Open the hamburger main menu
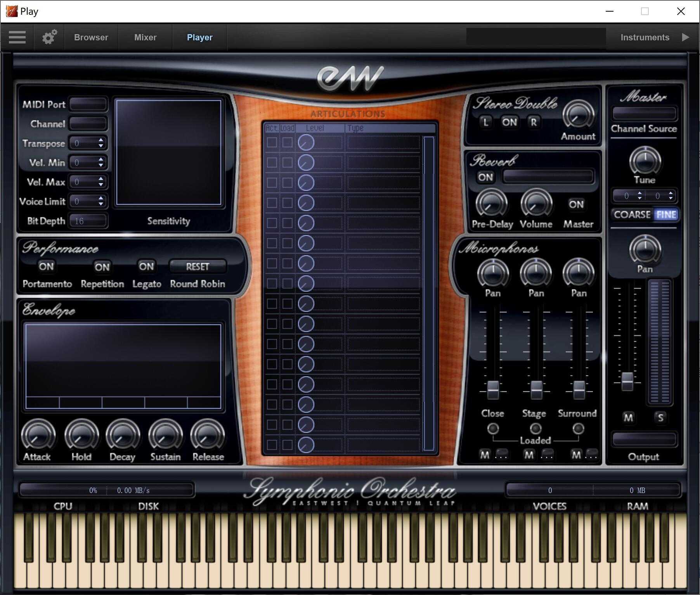Screen dimensions: 700x595 pos(17,37)
